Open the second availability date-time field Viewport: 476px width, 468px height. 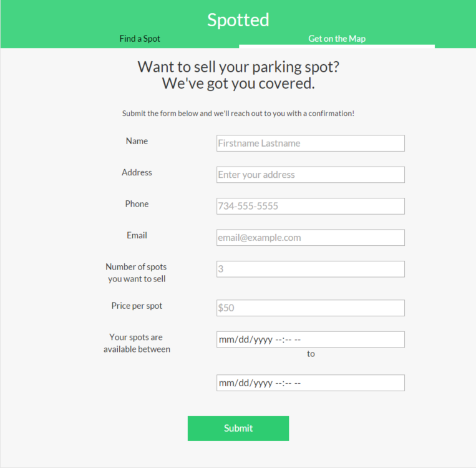(x=310, y=383)
